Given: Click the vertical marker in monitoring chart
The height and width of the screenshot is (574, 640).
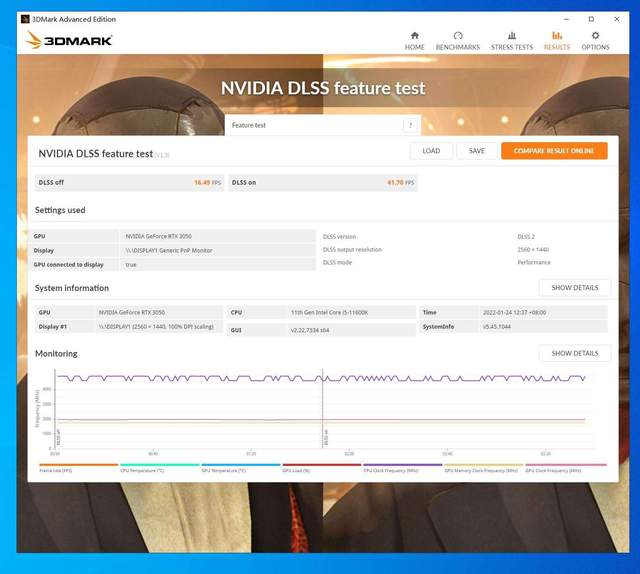Looking at the screenshot, I should tap(322, 408).
